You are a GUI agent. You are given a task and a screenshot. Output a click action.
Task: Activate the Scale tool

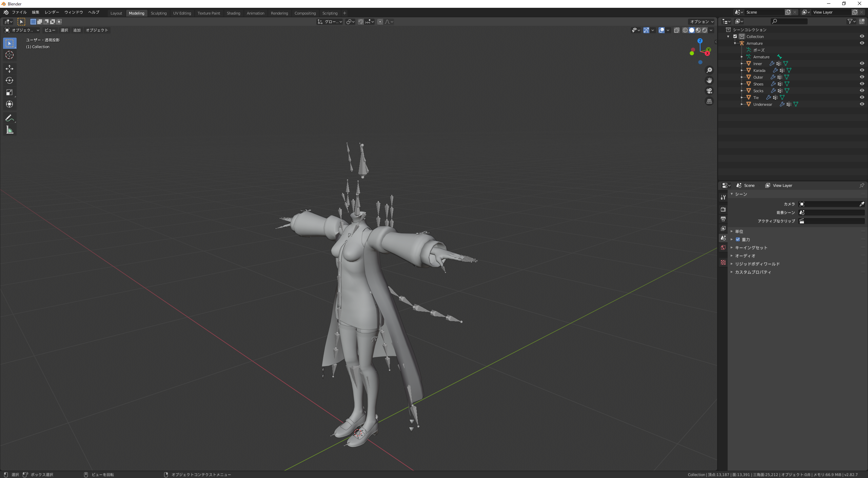[x=9, y=93]
